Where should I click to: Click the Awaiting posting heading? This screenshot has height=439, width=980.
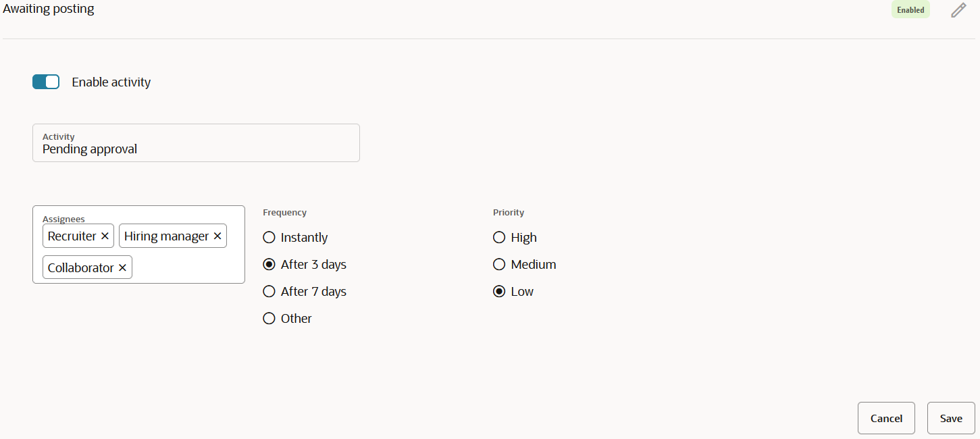tap(49, 9)
